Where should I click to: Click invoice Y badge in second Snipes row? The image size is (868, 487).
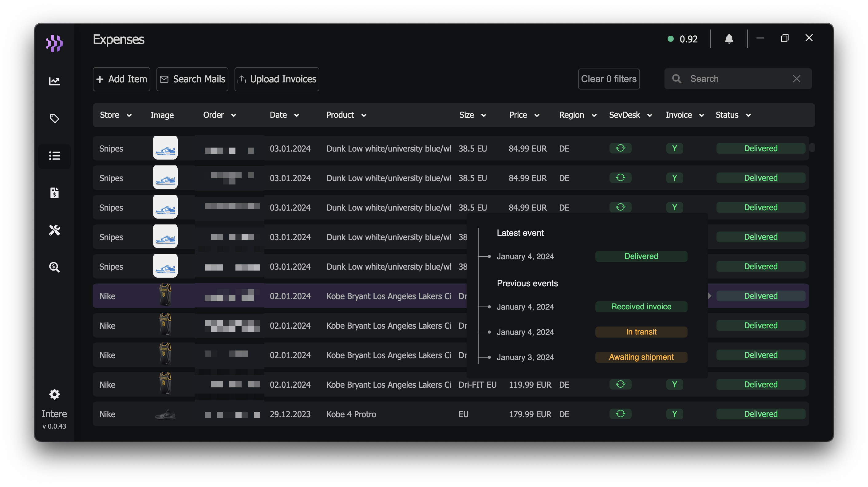[x=675, y=178]
